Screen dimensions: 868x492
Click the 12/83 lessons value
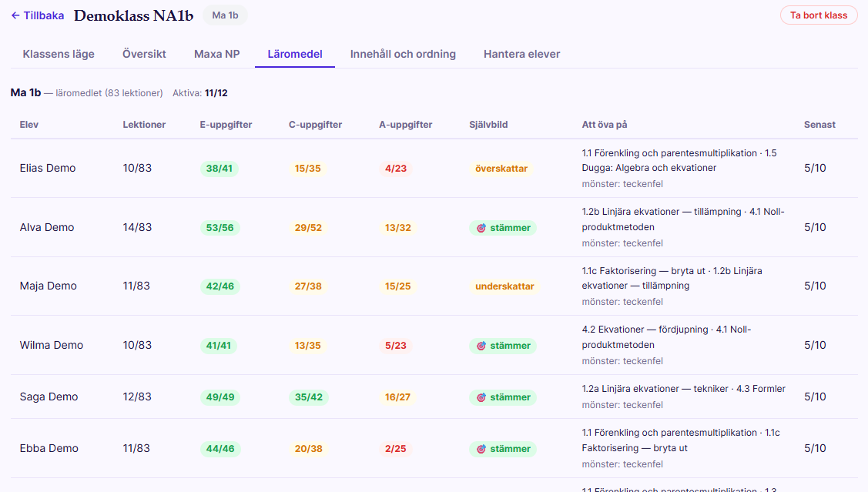coord(136,397)
